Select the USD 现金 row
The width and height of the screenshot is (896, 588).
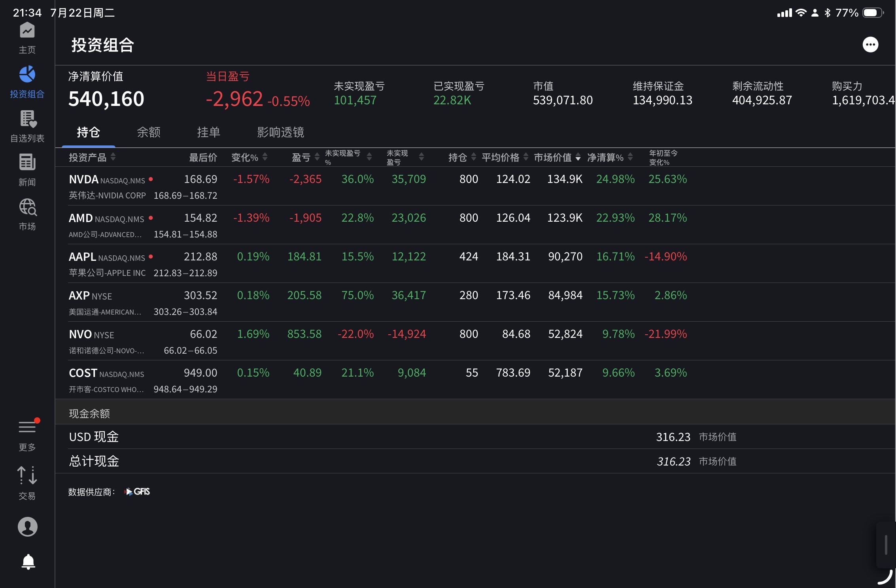475,437
